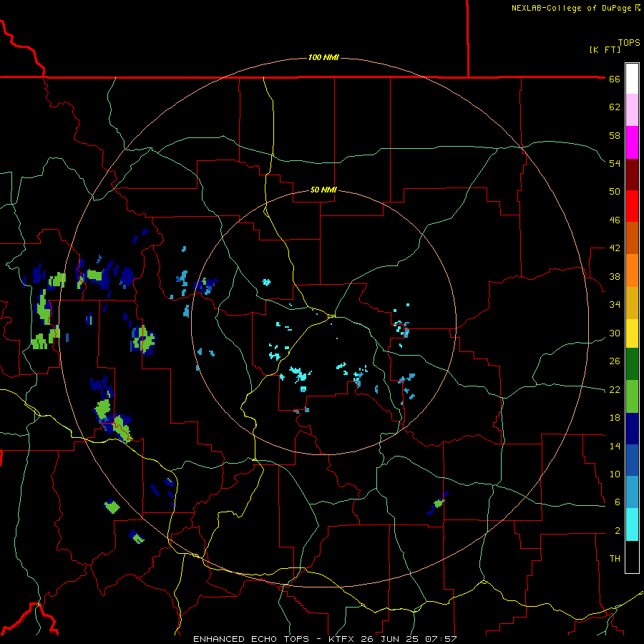Click the KTFX station identifier
This screenshot has width=644, height=644.
(341, 639)
